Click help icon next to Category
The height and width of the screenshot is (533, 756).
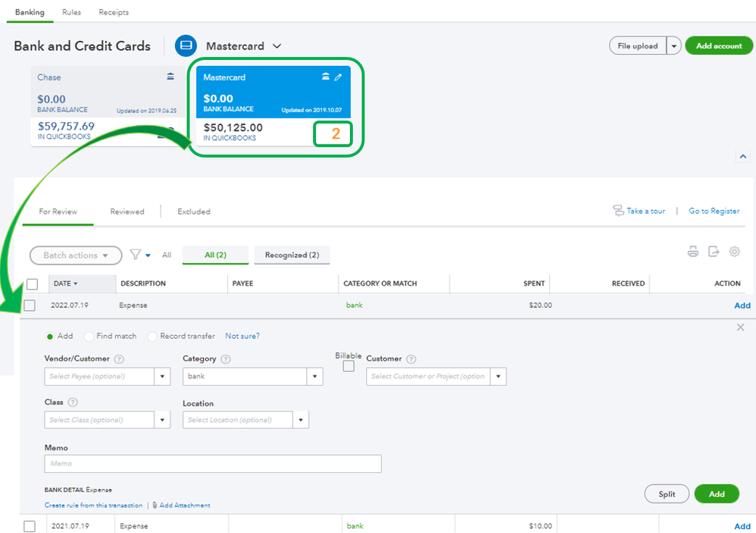click(226, 359)
